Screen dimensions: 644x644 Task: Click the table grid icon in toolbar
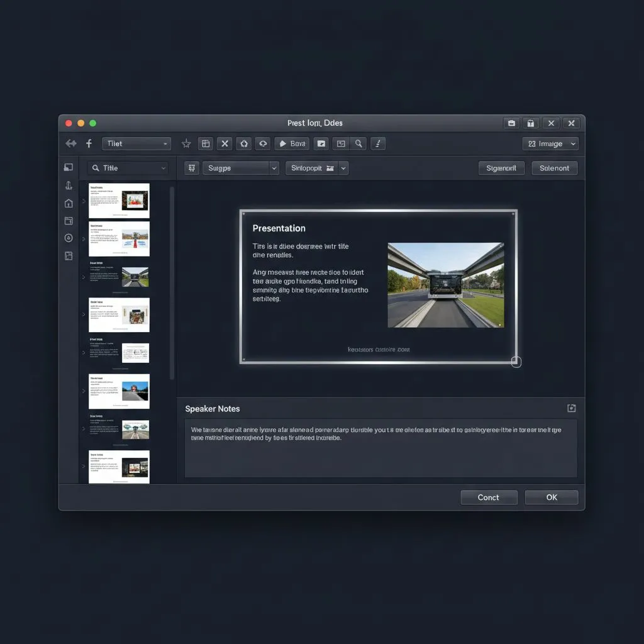[x=206, y=144]
